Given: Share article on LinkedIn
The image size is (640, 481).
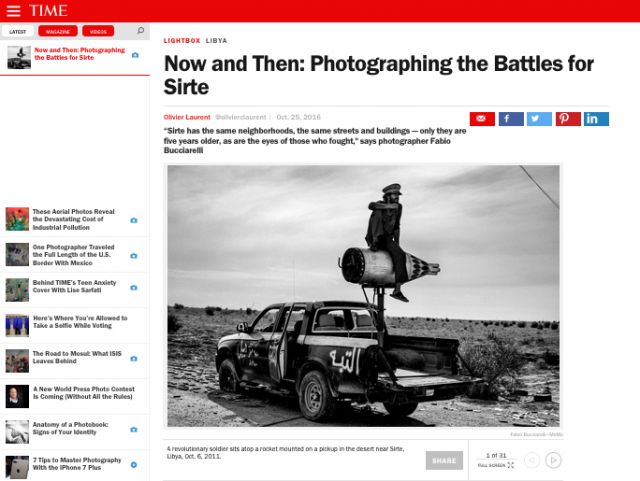Looking at the screenshot, I should pos(596,119).
